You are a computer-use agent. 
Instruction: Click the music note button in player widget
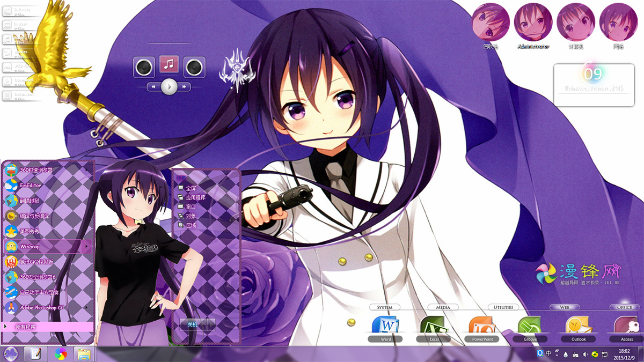(x=169, y=64)
